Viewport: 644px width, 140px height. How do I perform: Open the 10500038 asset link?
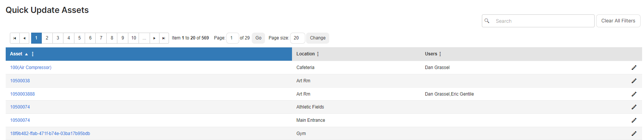click(20, 81)
